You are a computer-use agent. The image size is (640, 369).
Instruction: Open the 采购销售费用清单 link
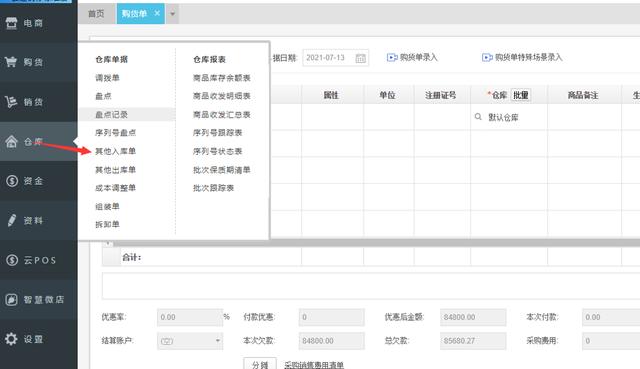314,365
